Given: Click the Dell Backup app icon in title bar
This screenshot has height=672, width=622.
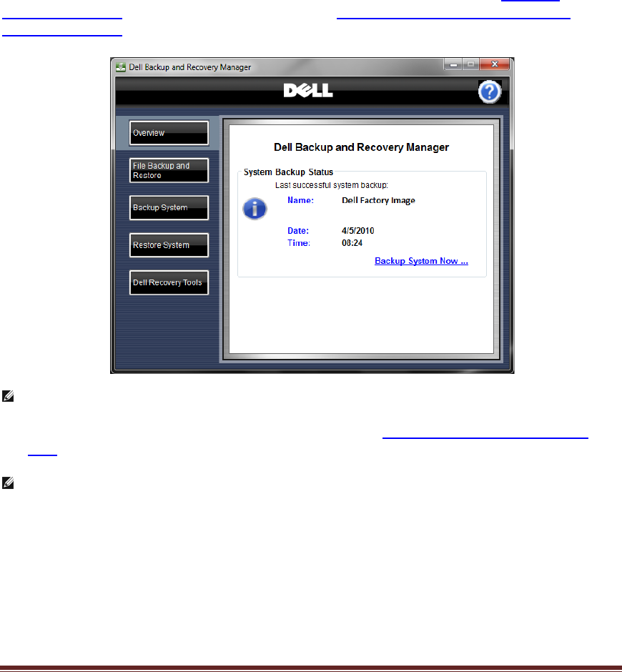Looking at the screenshot, I should (x=121, y=67).
